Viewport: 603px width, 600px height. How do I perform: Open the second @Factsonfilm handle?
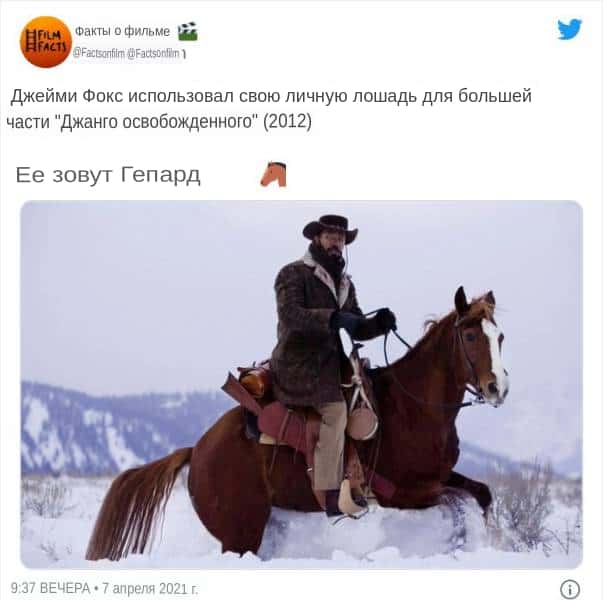153,53
